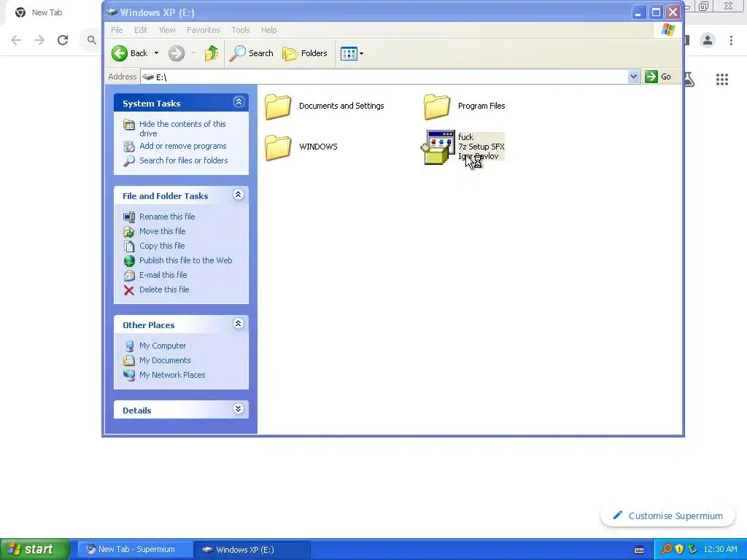Click the My Computer icon in Other Places
The width and height of the screenshot is (747, 560).
click(129, 346)
